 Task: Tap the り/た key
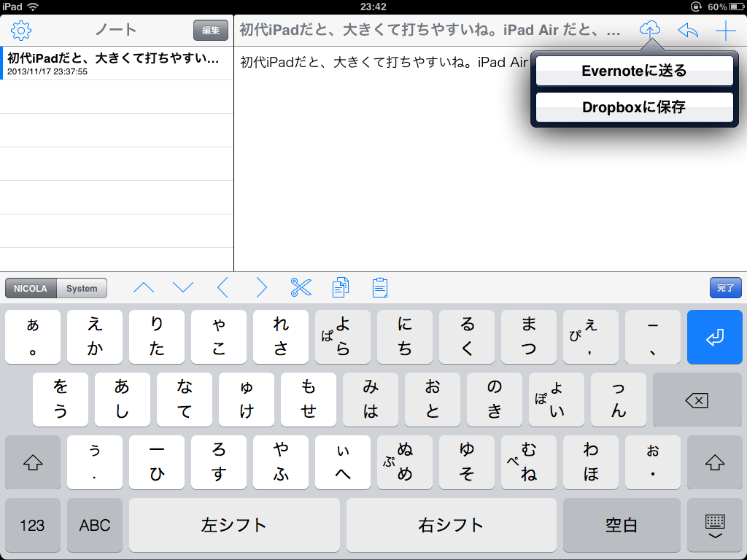tap(157, 337)
